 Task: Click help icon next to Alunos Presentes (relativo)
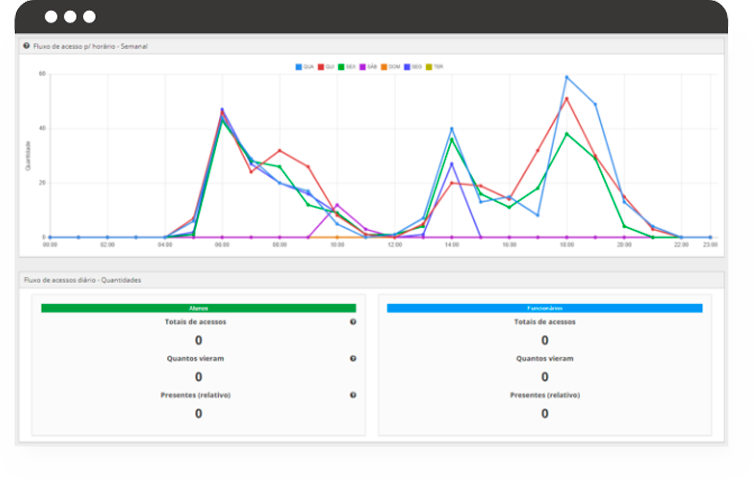pos(353,395)
